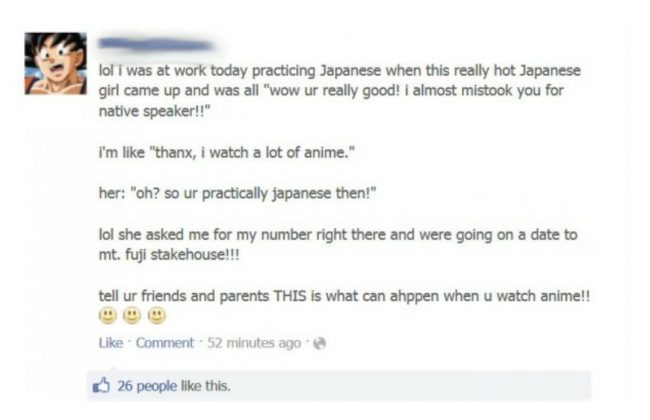Click the Comment link under the post
The image size is (650, 420).
[x=165, y=343]
